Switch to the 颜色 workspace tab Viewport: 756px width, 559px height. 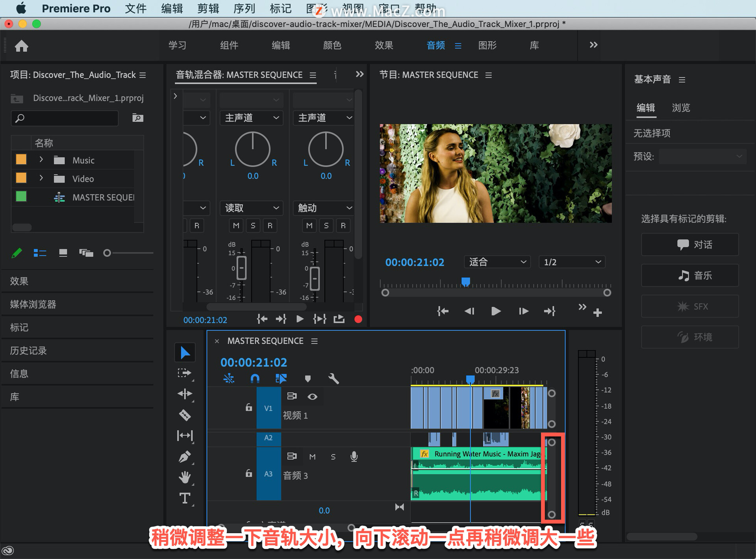tap(332, 45)
